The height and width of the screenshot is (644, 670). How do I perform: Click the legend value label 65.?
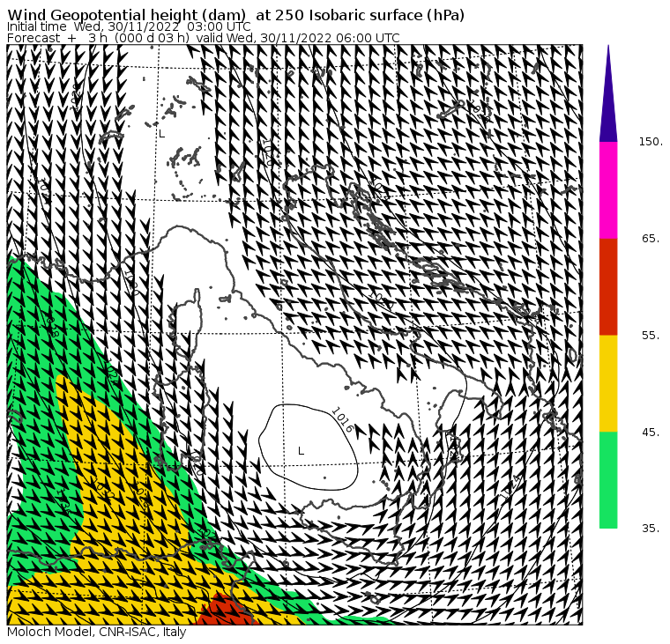point(651,239)
